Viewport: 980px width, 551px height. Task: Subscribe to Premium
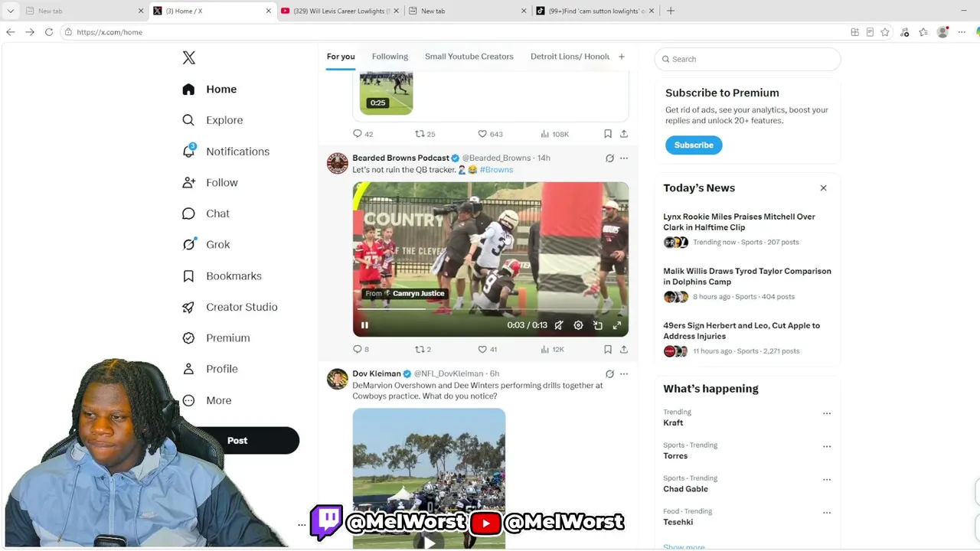pos(694,145)
